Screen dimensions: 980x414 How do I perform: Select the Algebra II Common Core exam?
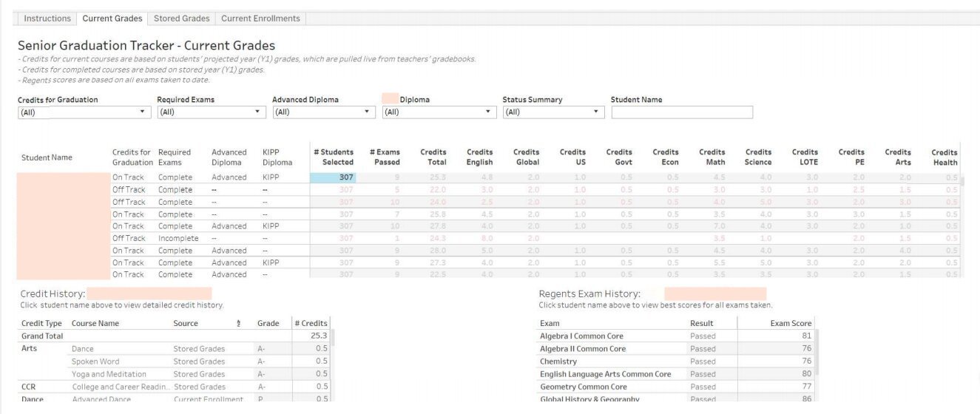[x=583, y=349]
